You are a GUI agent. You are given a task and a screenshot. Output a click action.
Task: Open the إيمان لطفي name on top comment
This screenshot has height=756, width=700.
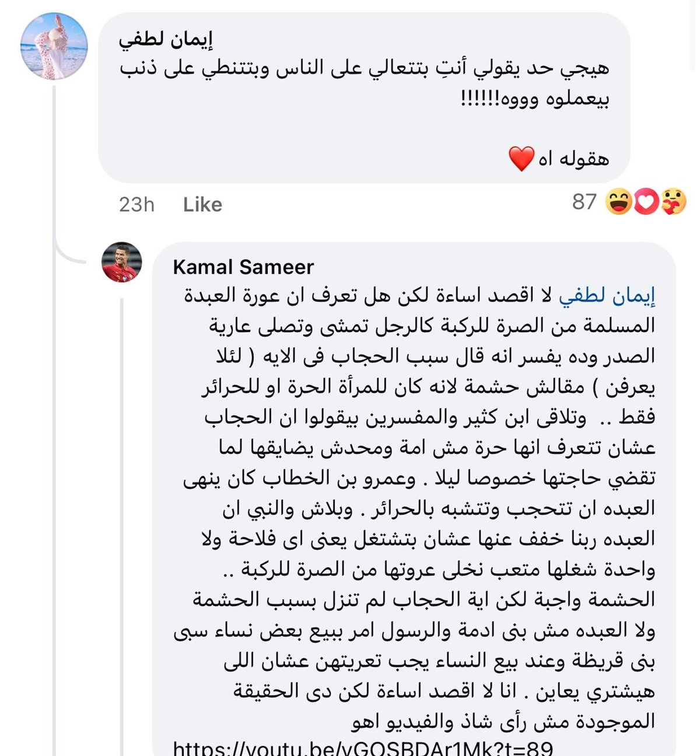tap(166, 40)
